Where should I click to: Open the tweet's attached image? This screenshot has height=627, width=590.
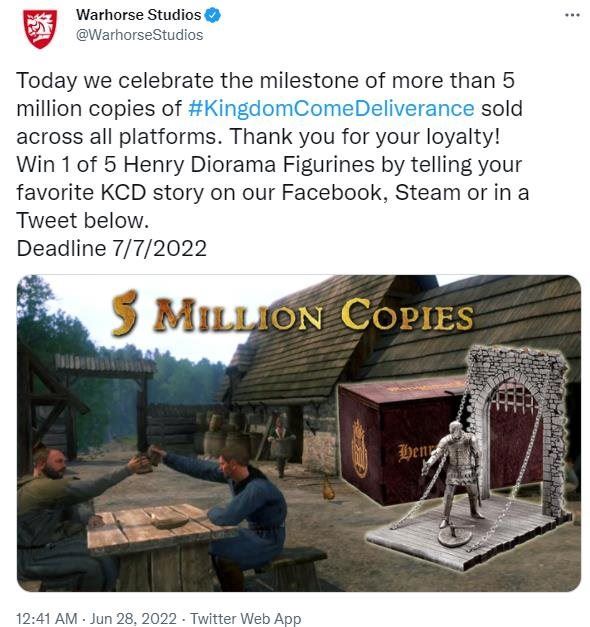299,433
